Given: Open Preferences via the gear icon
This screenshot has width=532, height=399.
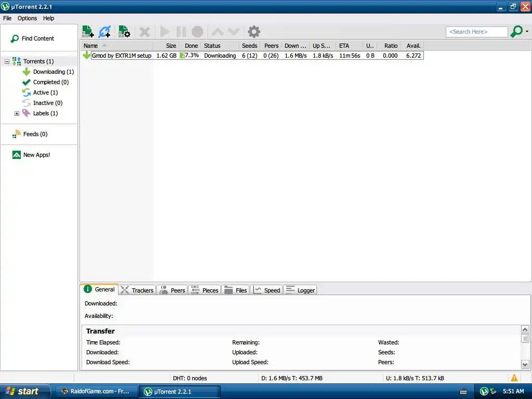Looking at the screenshot, I should tap(254, 32).
